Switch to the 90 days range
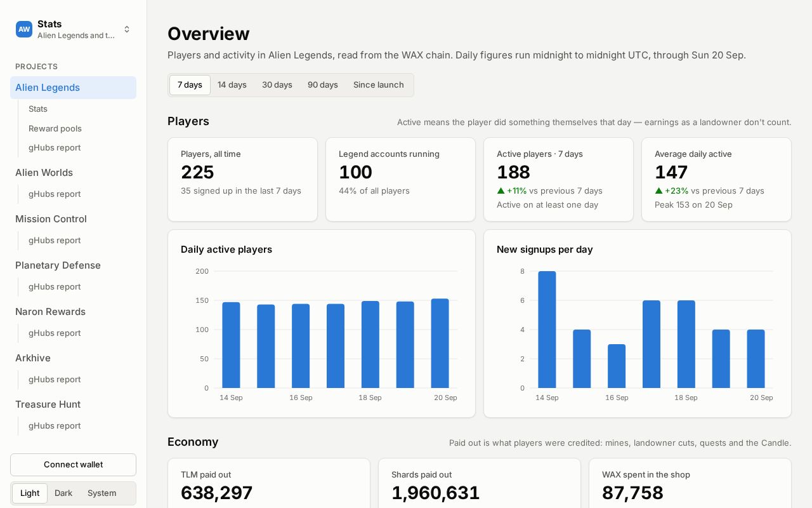 (x=323, y=85)
